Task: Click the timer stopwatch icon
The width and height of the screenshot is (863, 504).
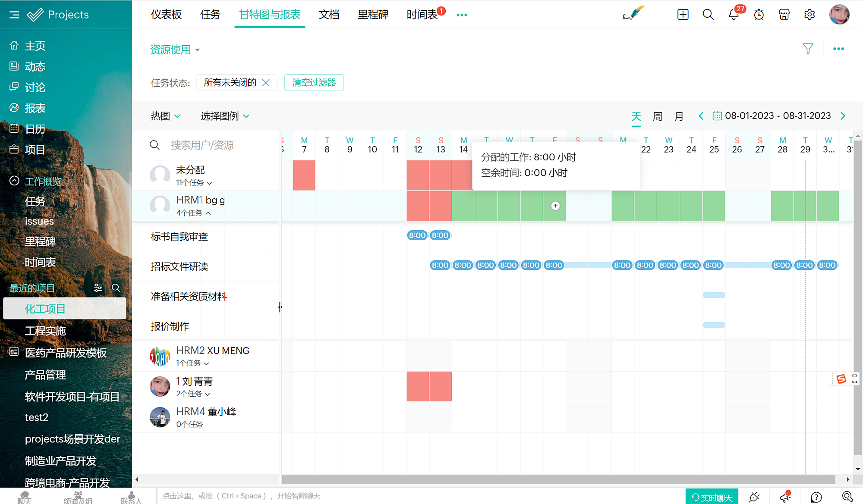Action: 759,15
